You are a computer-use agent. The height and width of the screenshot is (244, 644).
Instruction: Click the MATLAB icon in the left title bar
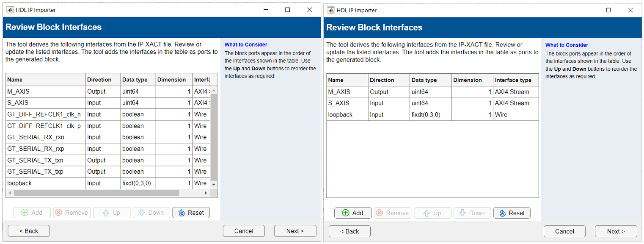(x=10, y=10)
